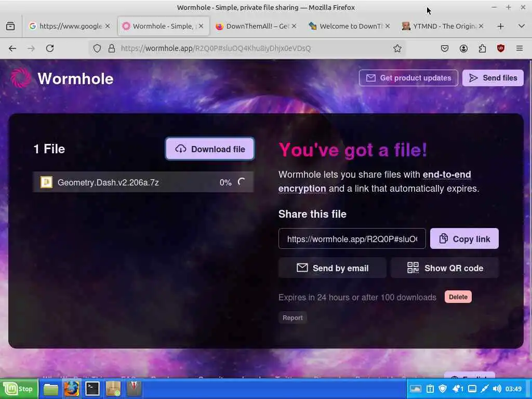This screenshot has width=532, height=399.
Task: Click the Report button
Action: coord(292,317)
